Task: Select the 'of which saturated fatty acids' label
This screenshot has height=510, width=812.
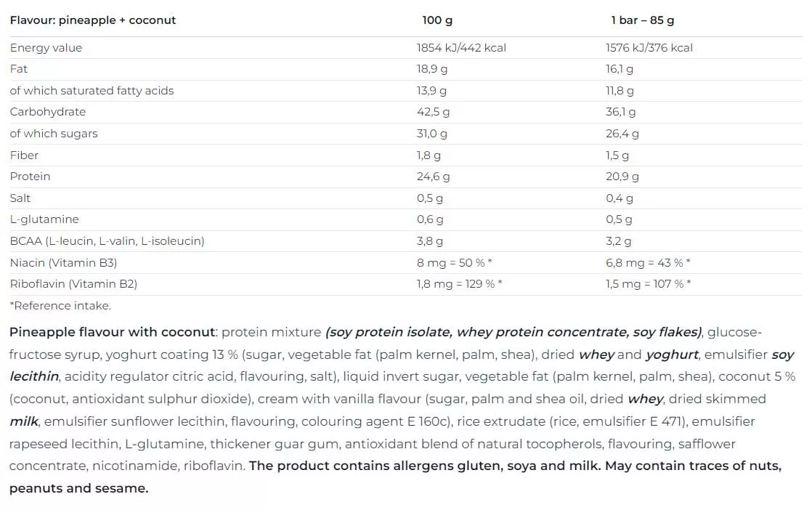Action: (x=92, y=91)
